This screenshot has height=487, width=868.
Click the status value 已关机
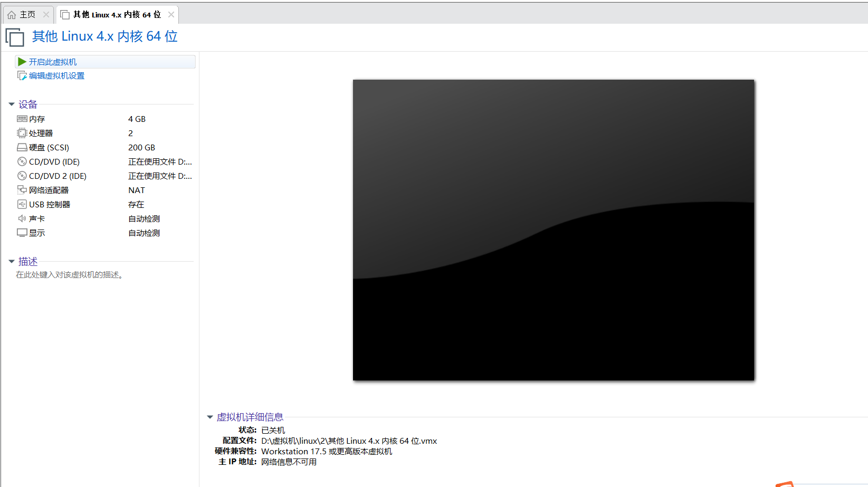click(273, 431)
